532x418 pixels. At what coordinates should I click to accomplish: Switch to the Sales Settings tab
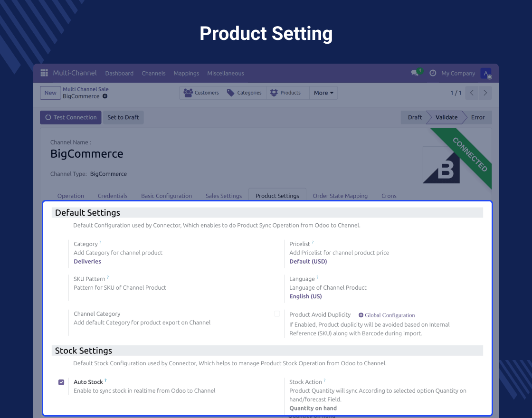pos(224,196)
